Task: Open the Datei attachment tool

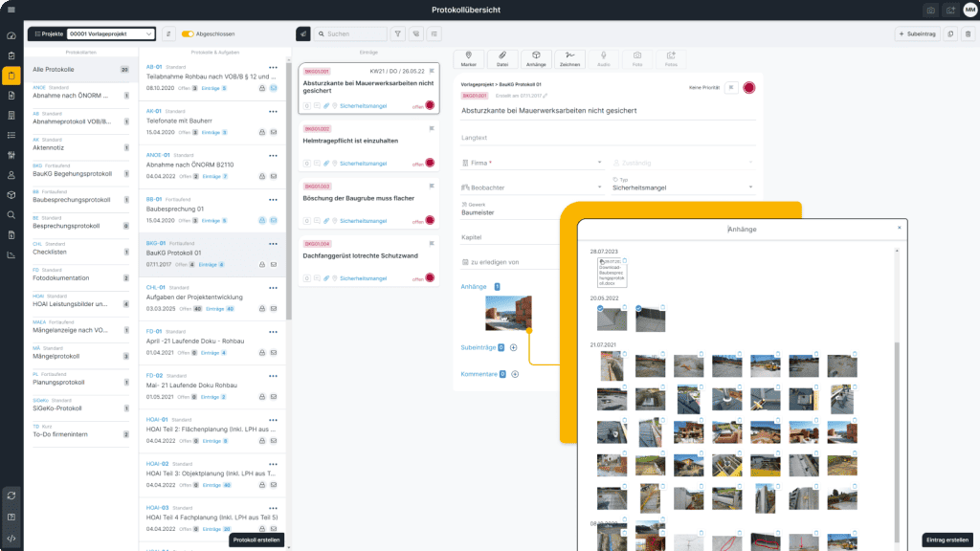Action: point(502,58)
